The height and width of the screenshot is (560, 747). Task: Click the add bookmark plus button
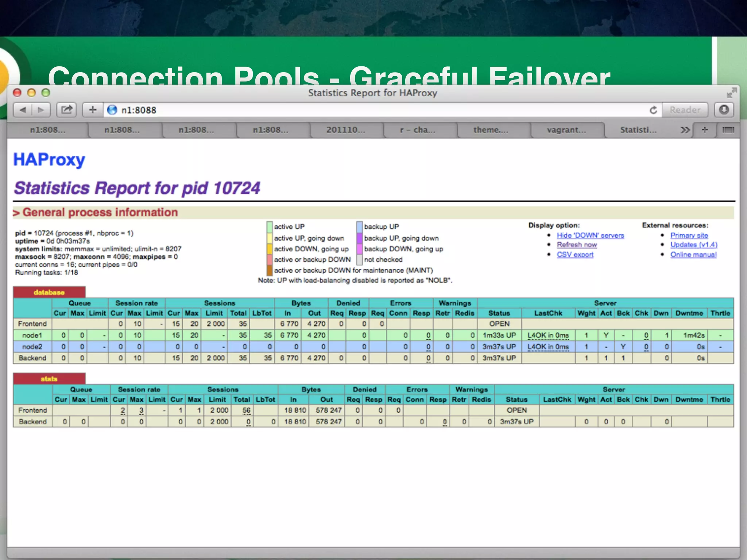point(93,110)
